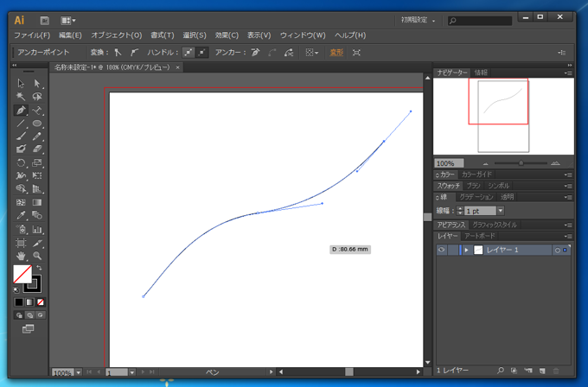Click remove selected anchor points icon
Image resolution: width=588 pixels, height=387 pixels.
255,53
